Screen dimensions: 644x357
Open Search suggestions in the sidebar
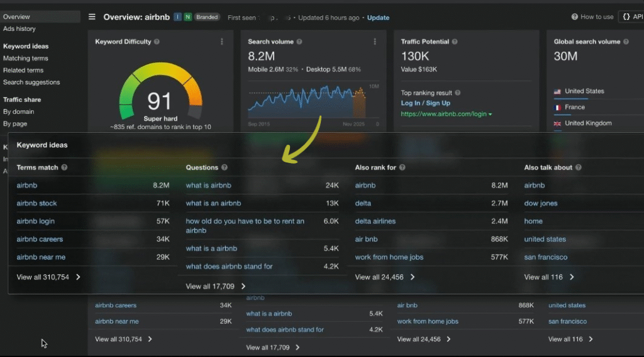(31, 82)
